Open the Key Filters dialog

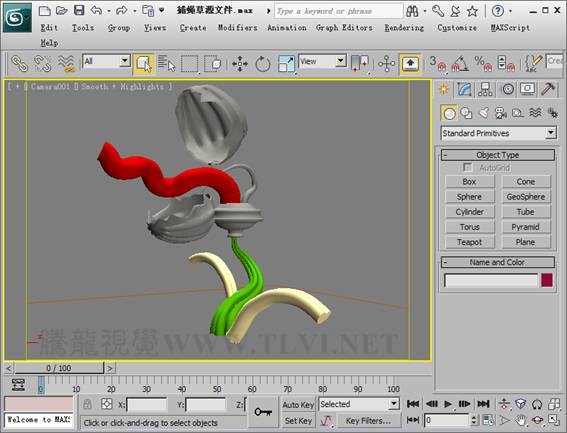pos(368,421)
